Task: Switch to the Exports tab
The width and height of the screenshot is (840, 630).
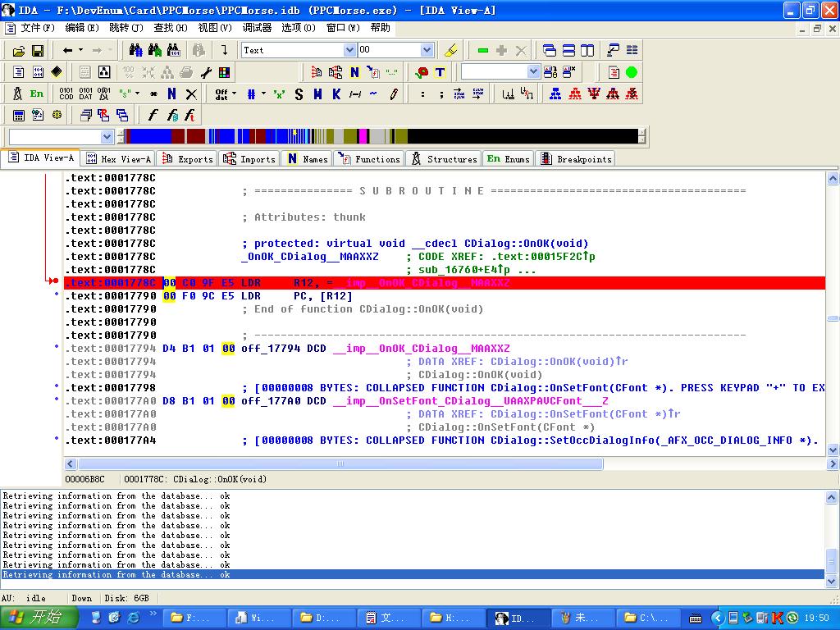Action: (x=188, y=158)
